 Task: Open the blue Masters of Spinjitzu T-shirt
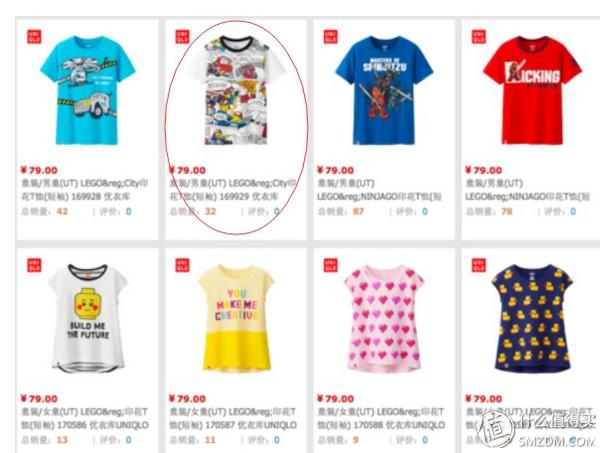[384, 90]
